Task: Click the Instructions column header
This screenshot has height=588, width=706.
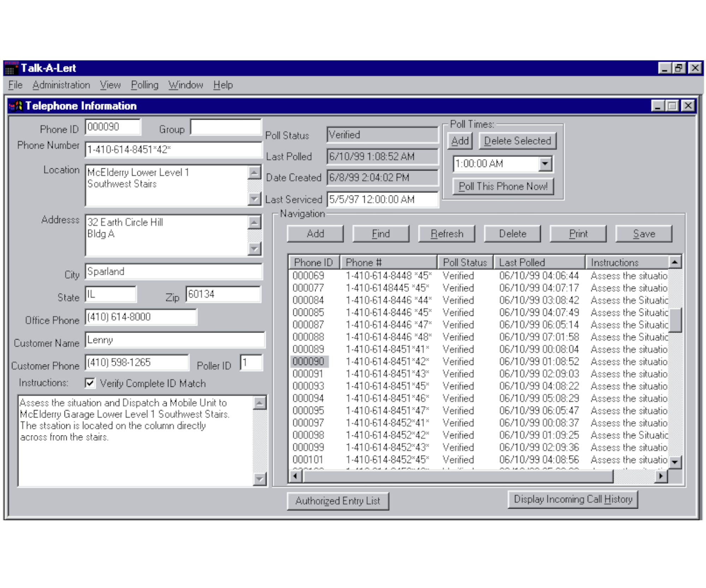Action: (x=627, y=263)
